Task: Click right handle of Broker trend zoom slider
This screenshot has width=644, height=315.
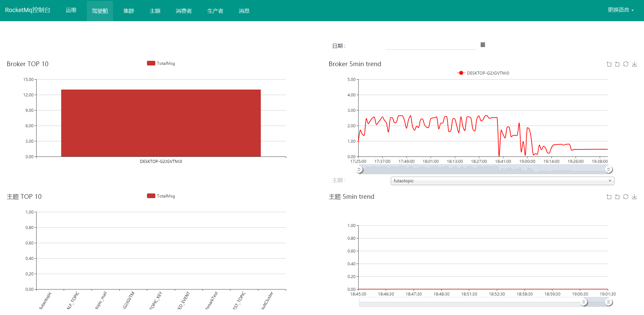Action: [609, 170]
